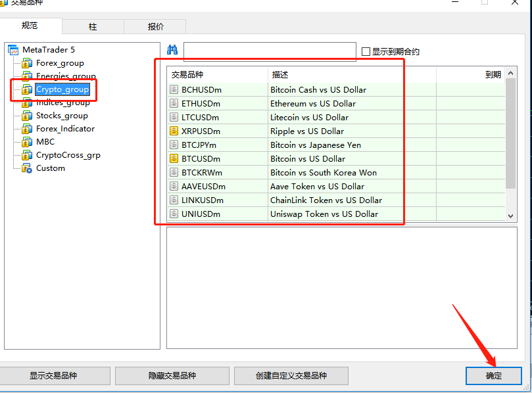The width and height of the screenshot is (532, 393).
Task: Select the BTCUSDm symbol name
Action: 201,158
